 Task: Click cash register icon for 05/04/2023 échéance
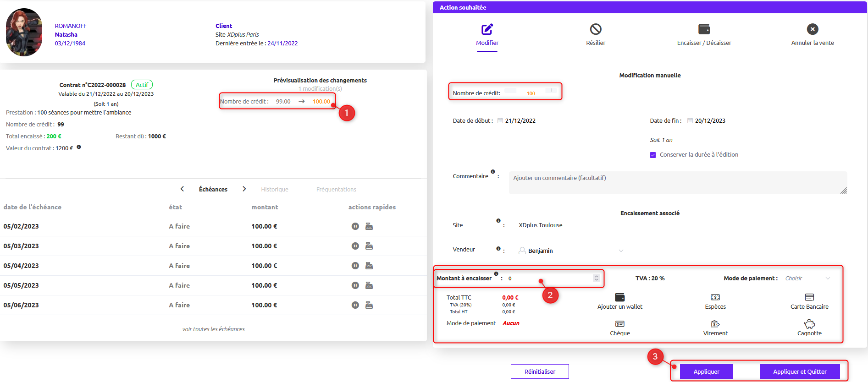(x=369, y=266)
